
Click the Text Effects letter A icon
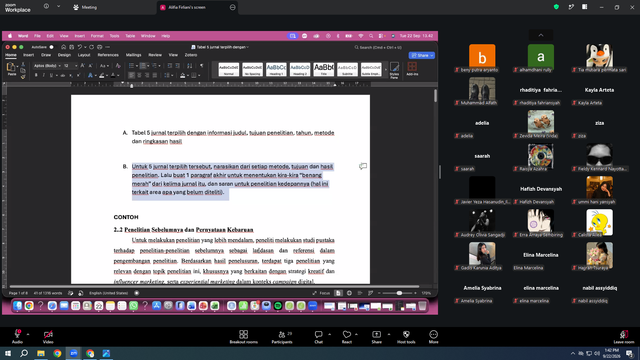pos(90,76)
